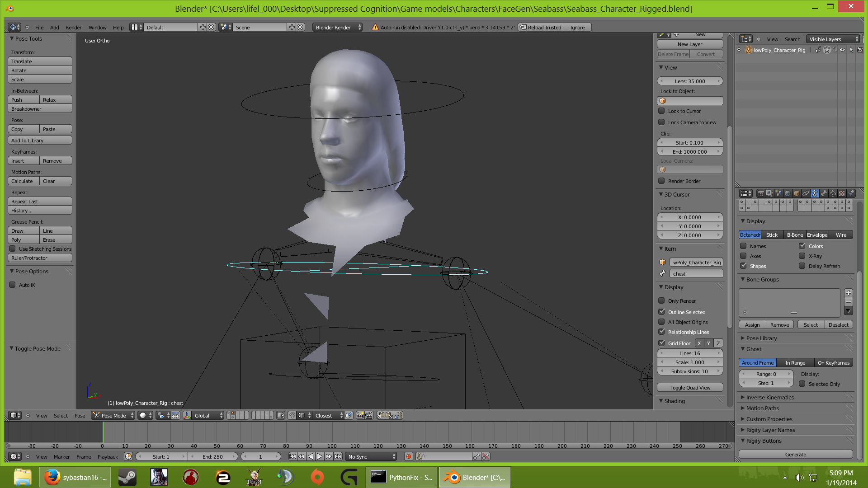Open the Pose menu in the header
Image resolution: width=868 pixels, height=488 pixels.
(x=79, y=415)
